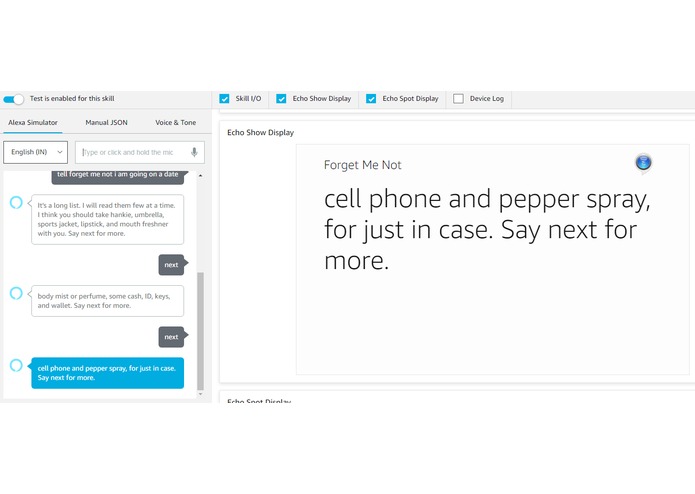Click Alexa ring icon beside 'body mist' response
Screen dimensions: 695x494
click(x=16, y=293)
